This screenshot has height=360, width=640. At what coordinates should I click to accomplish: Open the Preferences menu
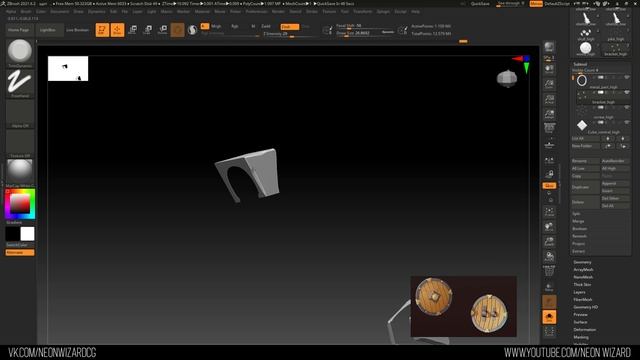[x=256, y=11]
